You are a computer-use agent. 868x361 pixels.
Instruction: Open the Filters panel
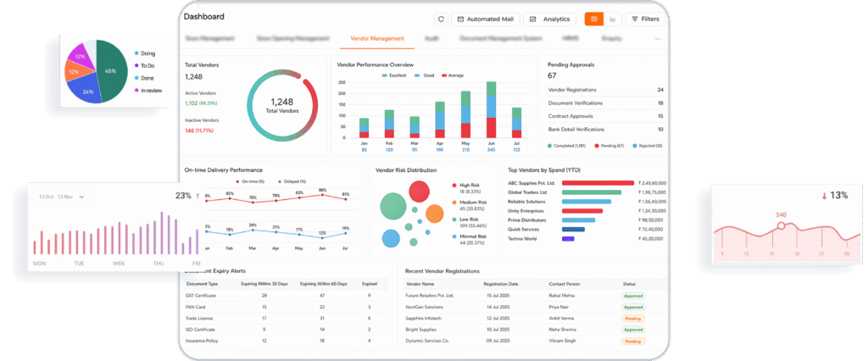pos(645,19)
